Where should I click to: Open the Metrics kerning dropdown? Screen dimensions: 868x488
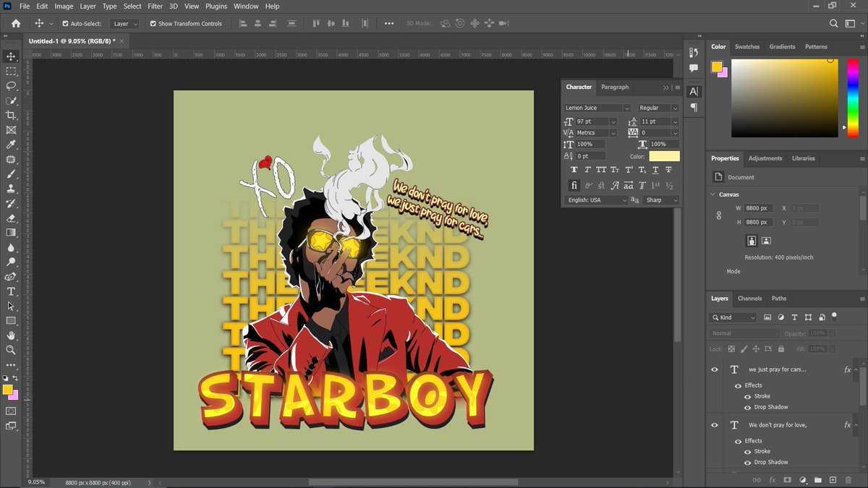click(x=613, y=133)
